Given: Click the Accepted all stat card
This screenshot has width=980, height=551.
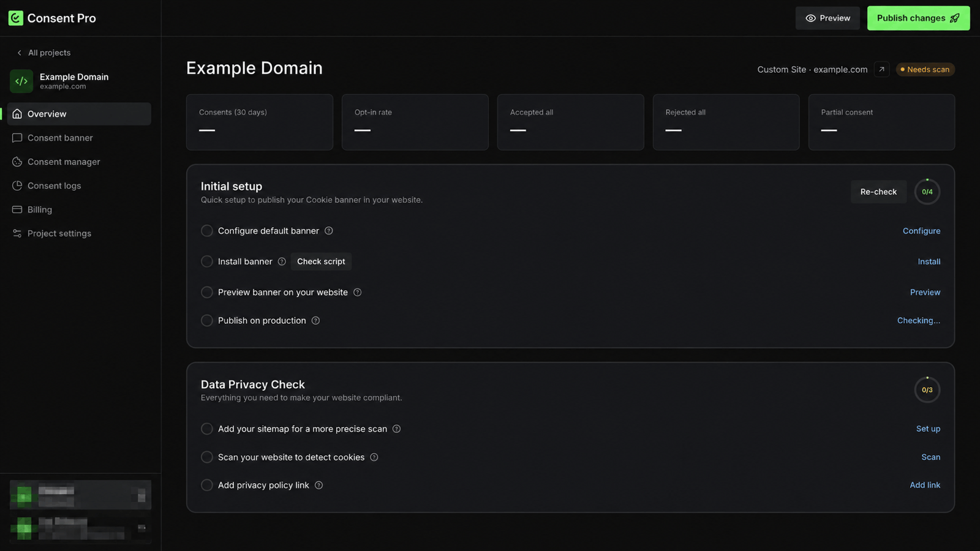Looking at the screenshot, I should (571, 122).
